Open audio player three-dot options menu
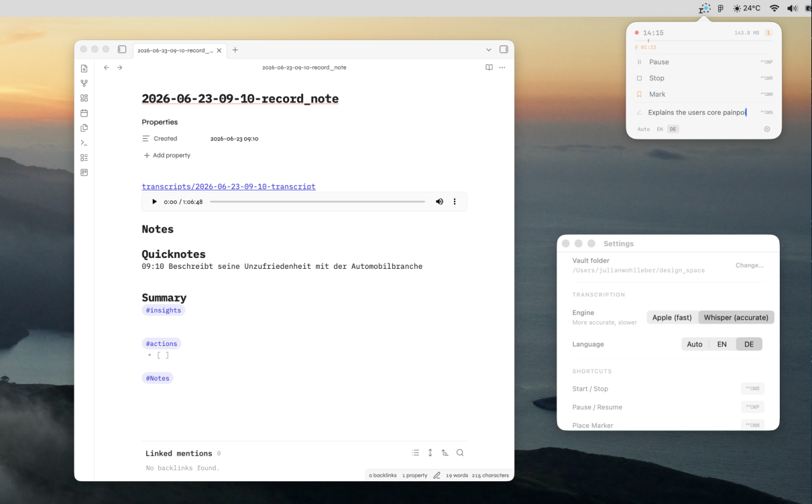 (x=455, y=202)
